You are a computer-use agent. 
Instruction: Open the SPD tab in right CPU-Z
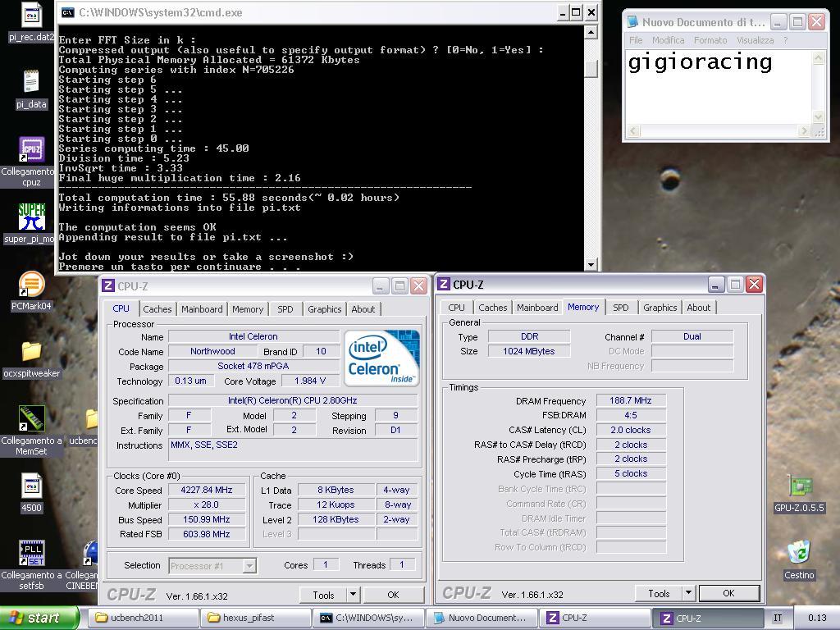[x=620, y=308]
